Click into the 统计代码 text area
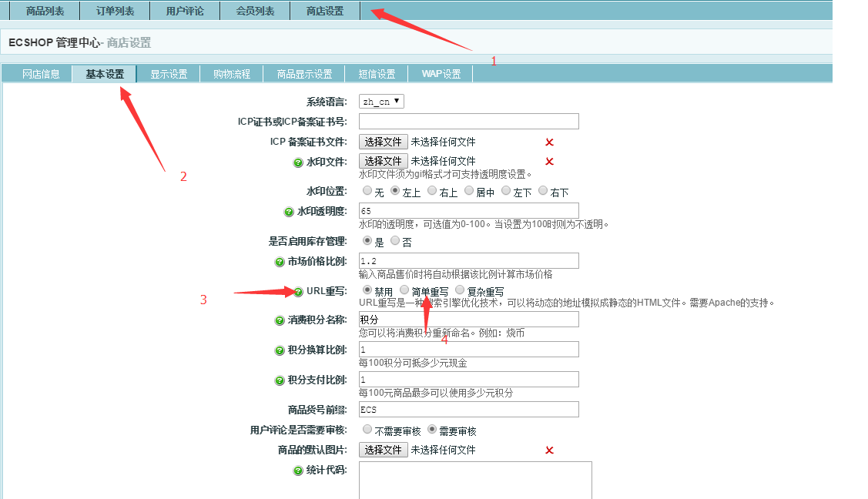 475,479
